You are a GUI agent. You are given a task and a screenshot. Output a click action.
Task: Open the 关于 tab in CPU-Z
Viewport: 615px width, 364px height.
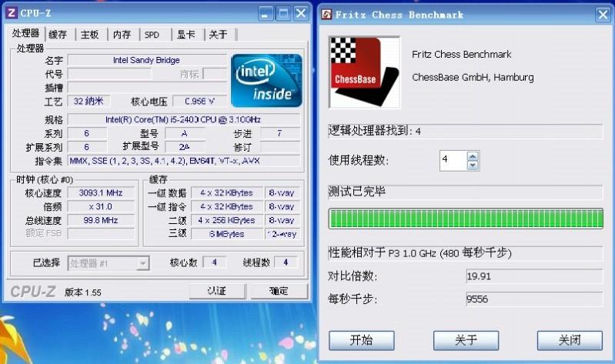pos(219,35)
